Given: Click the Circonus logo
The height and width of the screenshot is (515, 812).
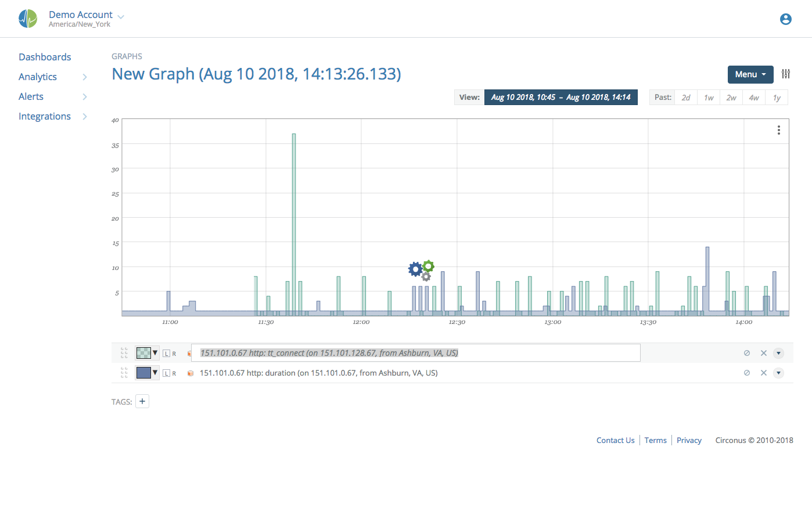Looking at the screenshot, I should pyautogui.click(x=28, y=18).
